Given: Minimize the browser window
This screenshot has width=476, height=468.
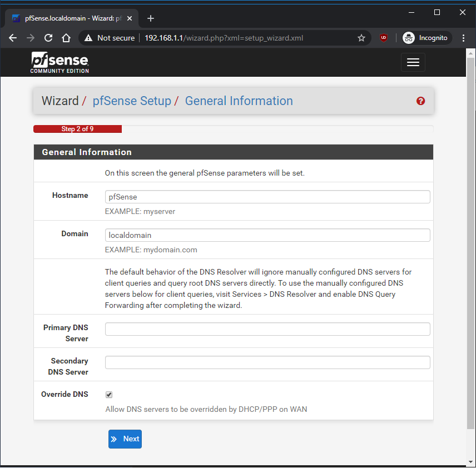Looking at the screenshot, I should pos(411,12).
